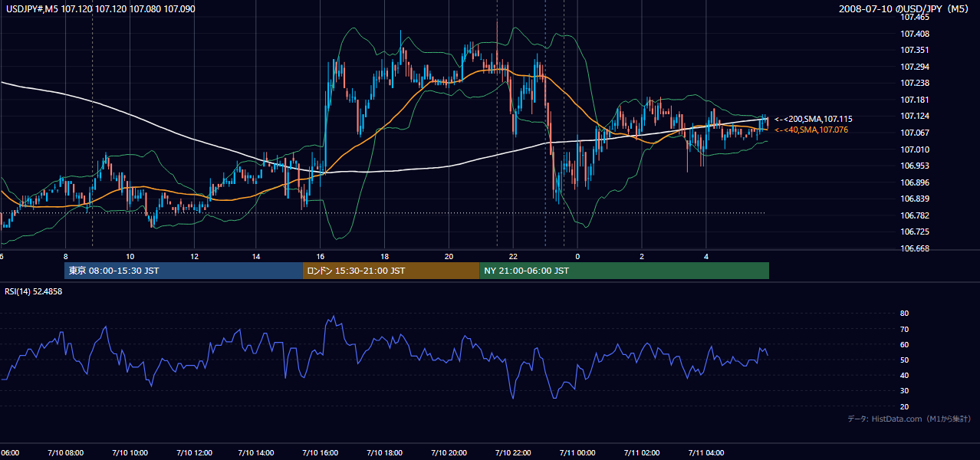980x460 pixels.
Task: Click the HistData.com data credit text
Action: 909,419
